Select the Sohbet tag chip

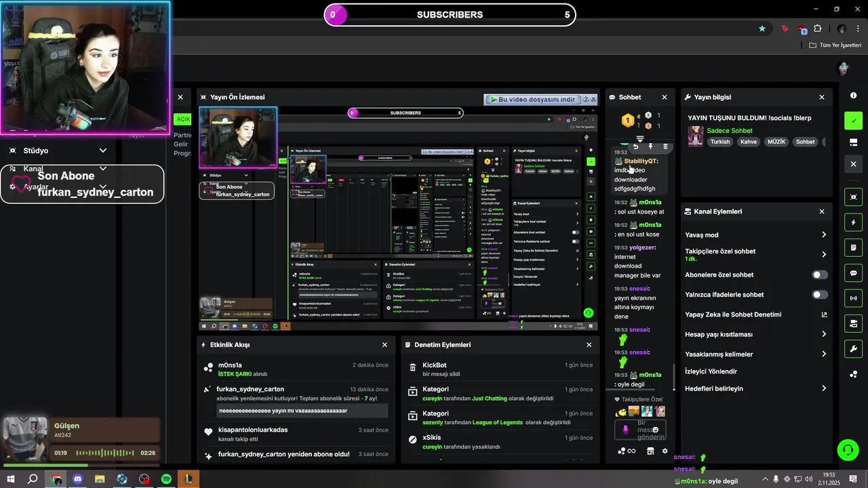(806, 142)
